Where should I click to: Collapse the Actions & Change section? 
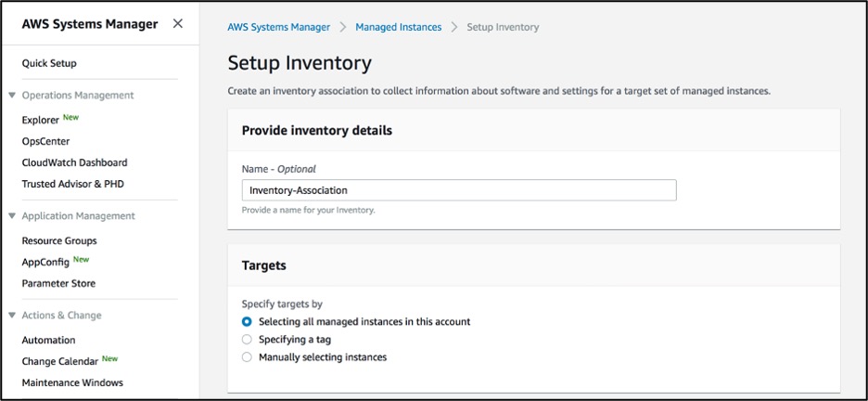click(12, 316)
